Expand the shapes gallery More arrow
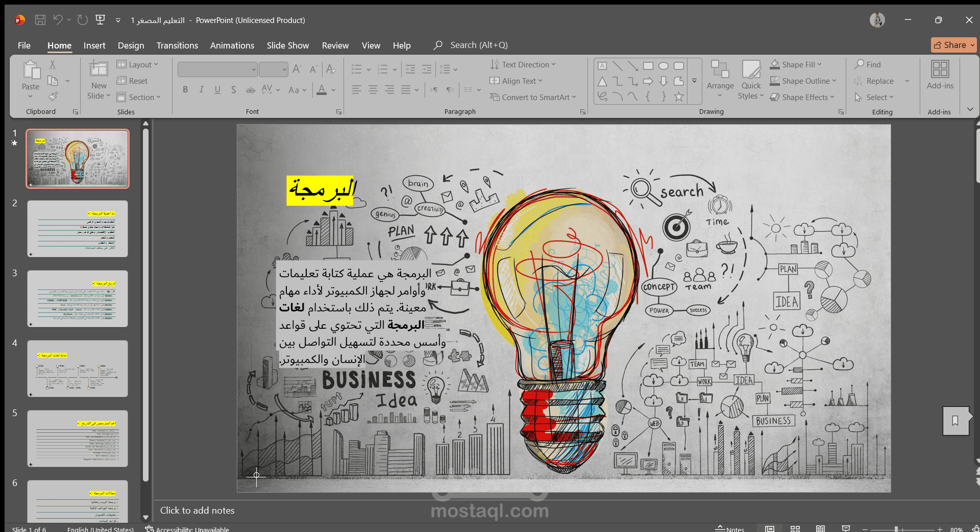980x532 pixels. coord(694,81)
